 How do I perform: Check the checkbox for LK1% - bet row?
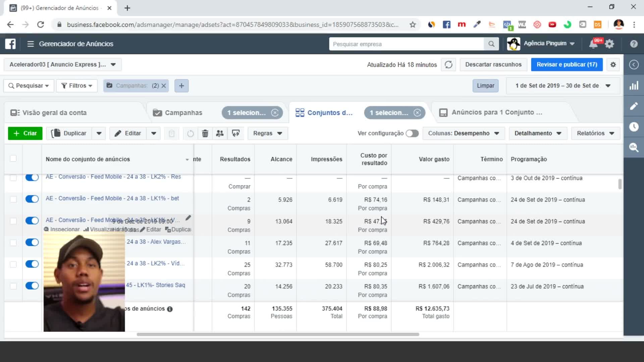(13, 199)
